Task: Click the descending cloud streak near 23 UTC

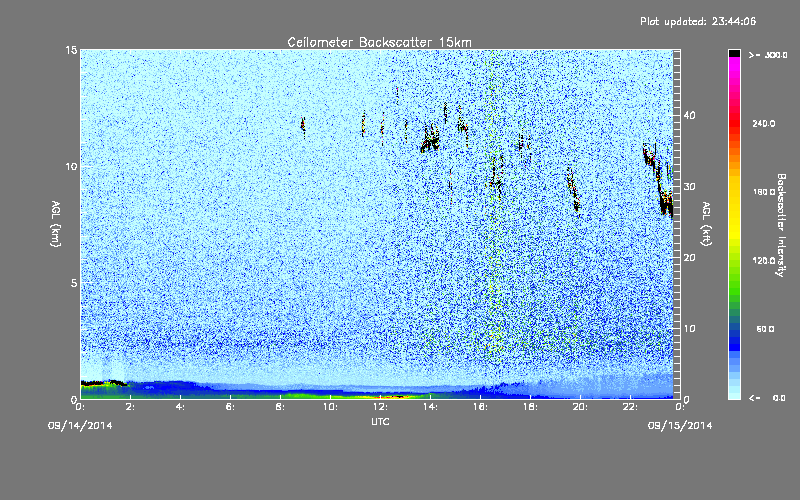Action: point(658,180)
